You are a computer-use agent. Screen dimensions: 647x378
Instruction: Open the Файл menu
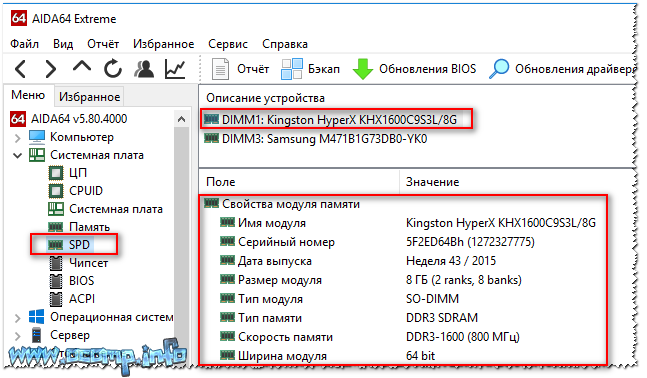coord(24,44)
